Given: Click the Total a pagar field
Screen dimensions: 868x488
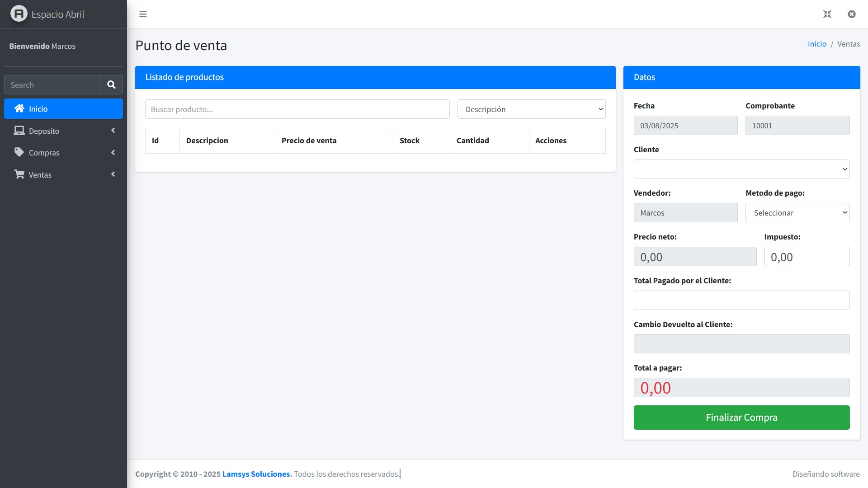Looking at the screenshot, I should click(741, 388).
